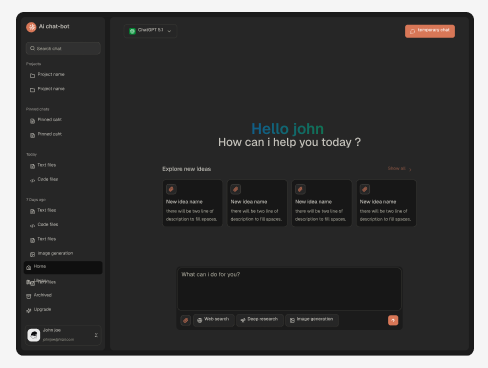The width and height of the screenshot is (488, 368).
Task: Click the chat bubble icon in temporary chat
Action: pyautogui.click(x=413, y=31)
